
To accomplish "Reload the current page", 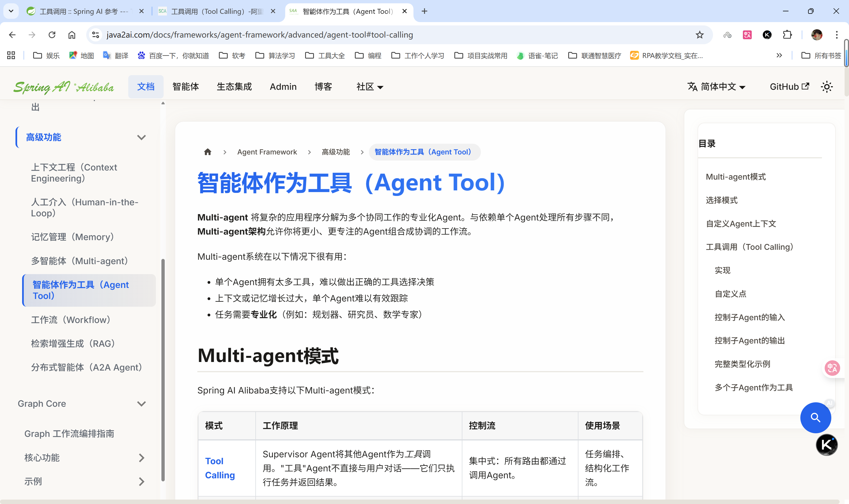I will (52, 35).
